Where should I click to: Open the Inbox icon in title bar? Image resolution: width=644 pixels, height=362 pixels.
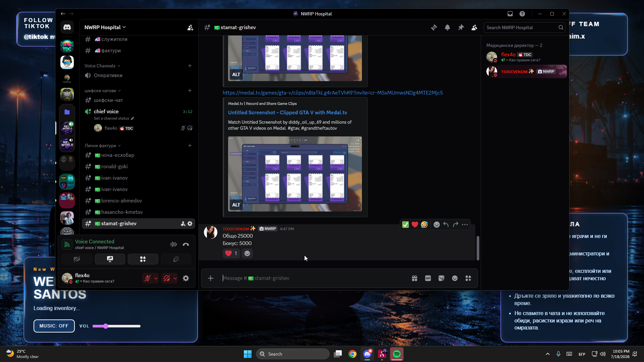tap(510, 14)
